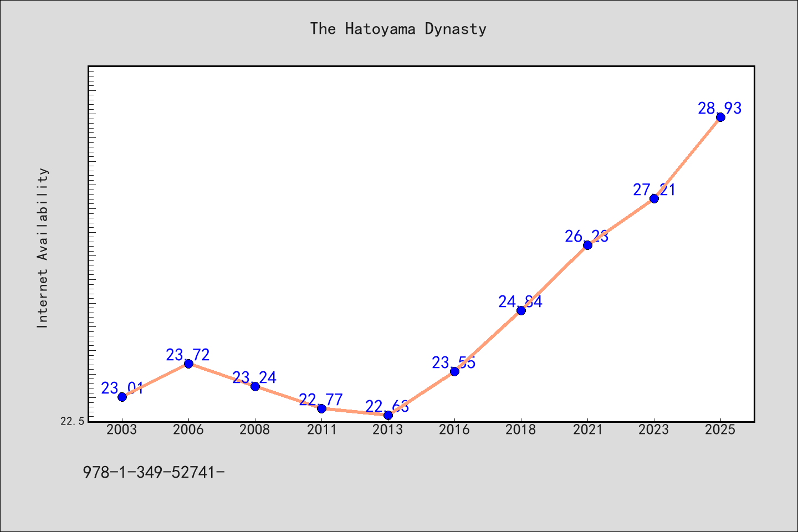Select the 2021 data point marker
798x532 pixels.
pyautogui.click(x=587, y=245)
